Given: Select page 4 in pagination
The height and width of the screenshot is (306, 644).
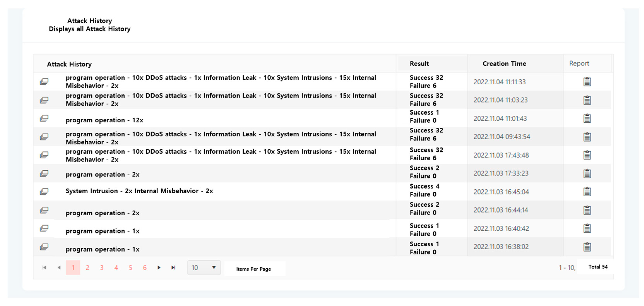Looking at the screenshot, I should (116, 268).
